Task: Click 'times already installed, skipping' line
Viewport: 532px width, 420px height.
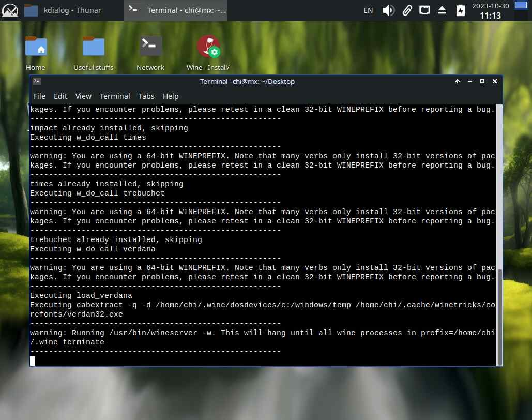Action: click(x=107, y=184)
